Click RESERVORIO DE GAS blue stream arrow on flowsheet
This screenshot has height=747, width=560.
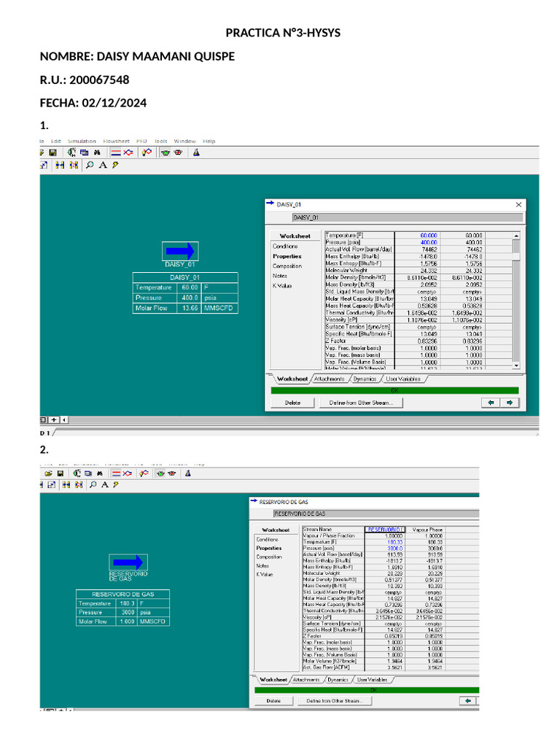(x=128, y=562)
